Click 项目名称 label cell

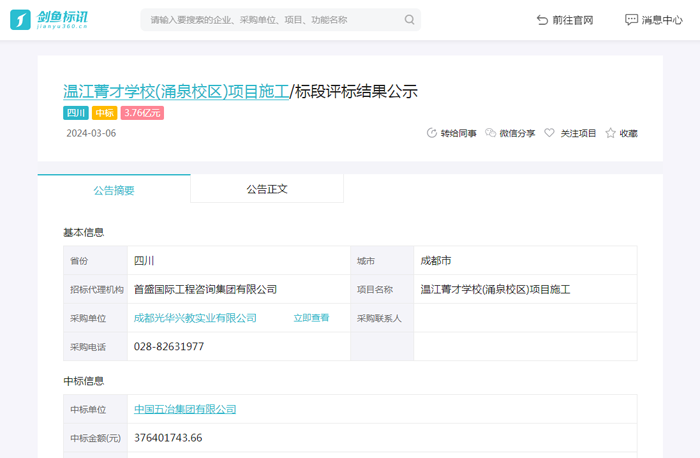pos(382,289)
